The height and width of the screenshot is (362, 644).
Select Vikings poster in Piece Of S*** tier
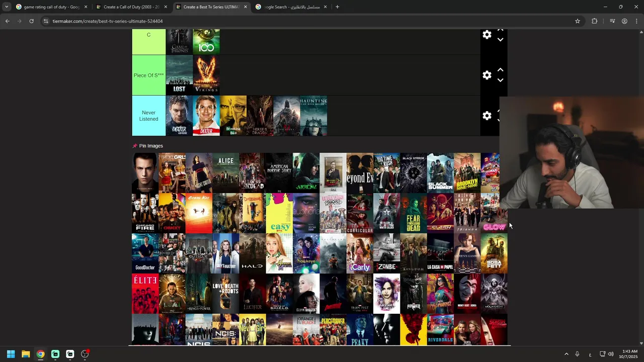click(x=206, y=75)
